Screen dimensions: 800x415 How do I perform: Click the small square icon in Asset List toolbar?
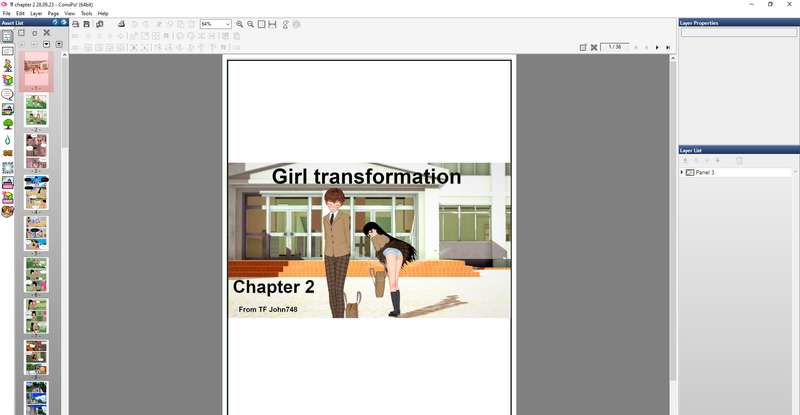34,33
